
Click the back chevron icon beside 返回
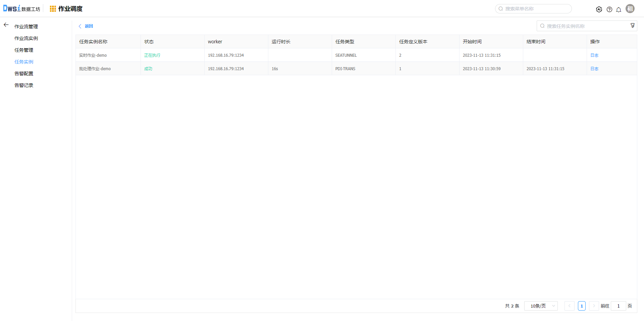tap(80, 26)
